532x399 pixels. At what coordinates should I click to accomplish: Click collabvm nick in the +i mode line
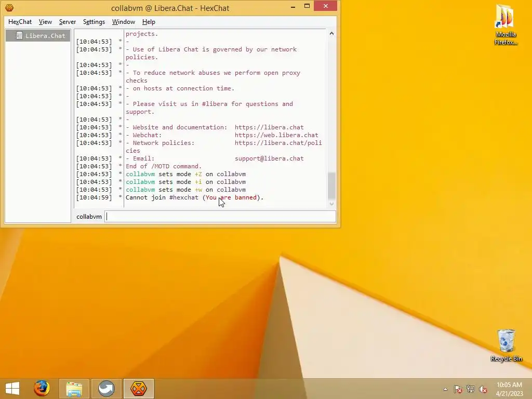[x=140, y=182]
